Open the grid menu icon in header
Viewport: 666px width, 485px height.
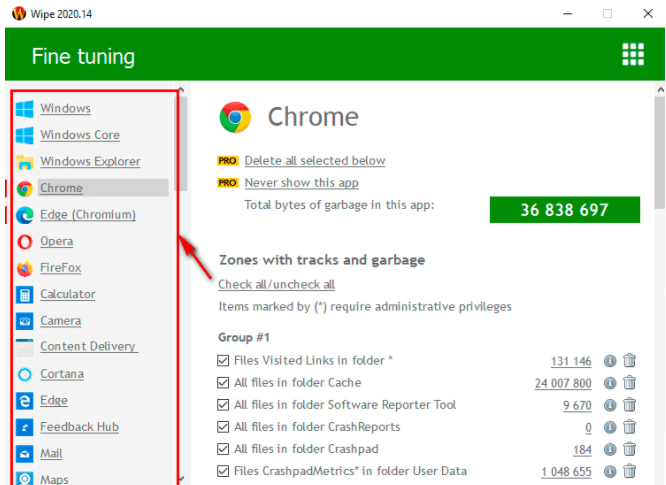[x=633, y=54]
